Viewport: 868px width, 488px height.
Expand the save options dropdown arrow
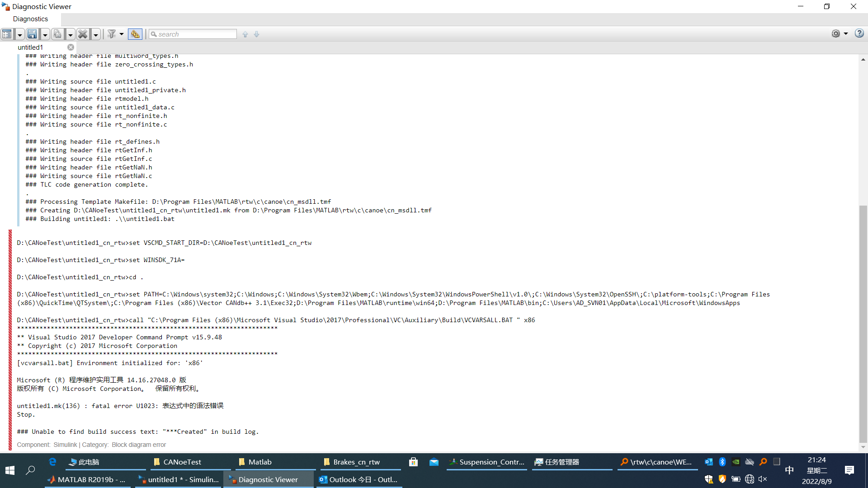45,34
